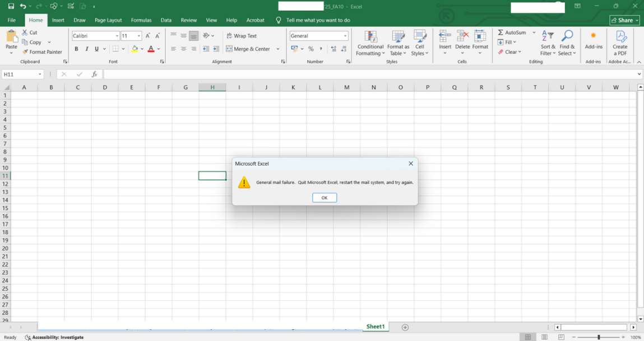Open Sort & Filter menu

(548, 43)
